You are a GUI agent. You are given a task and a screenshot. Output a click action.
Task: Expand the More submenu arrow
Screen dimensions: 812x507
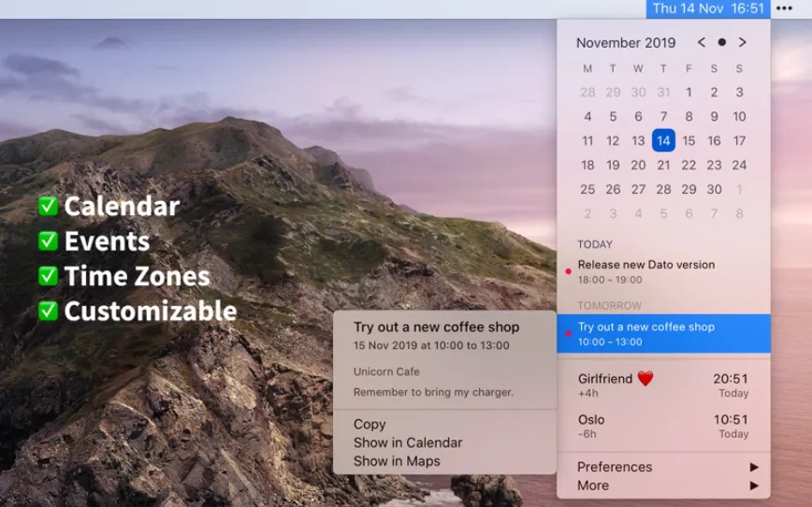[754, 485]
